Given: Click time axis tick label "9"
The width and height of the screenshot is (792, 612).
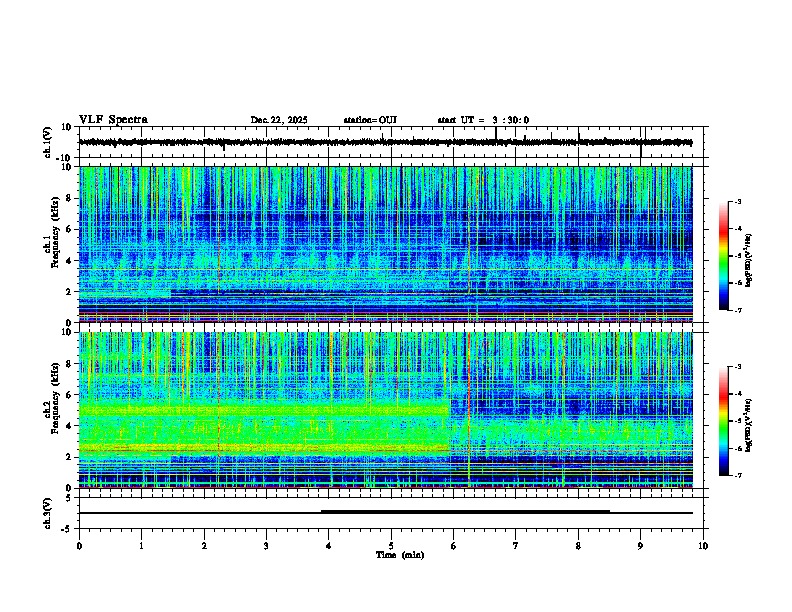Looking at the screenshot, I should pos(640,546).
